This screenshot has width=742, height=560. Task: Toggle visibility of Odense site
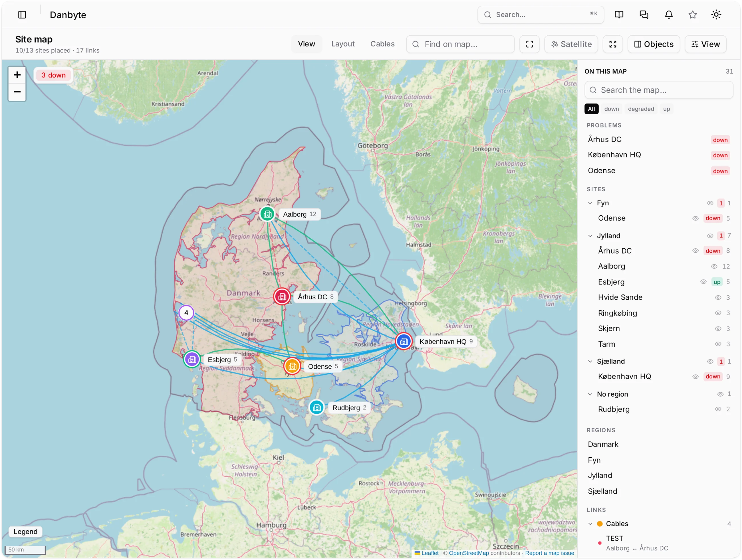click(695, 218)
